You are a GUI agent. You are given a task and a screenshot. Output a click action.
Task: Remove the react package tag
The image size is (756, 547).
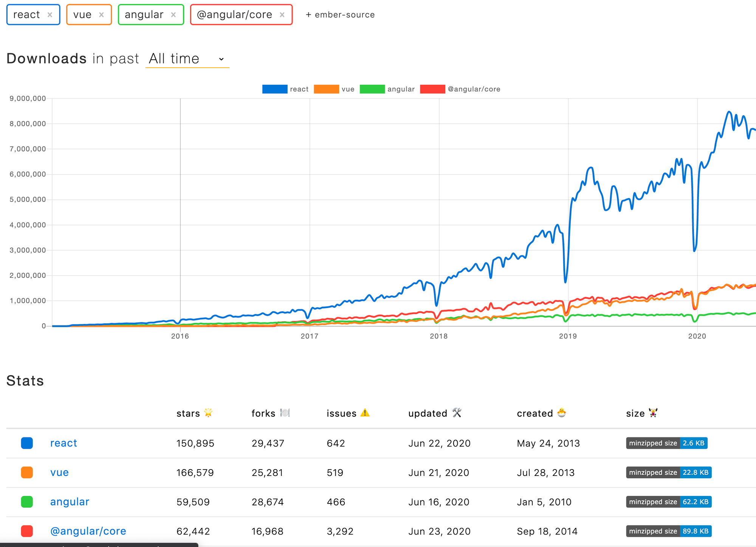point(50,15)
